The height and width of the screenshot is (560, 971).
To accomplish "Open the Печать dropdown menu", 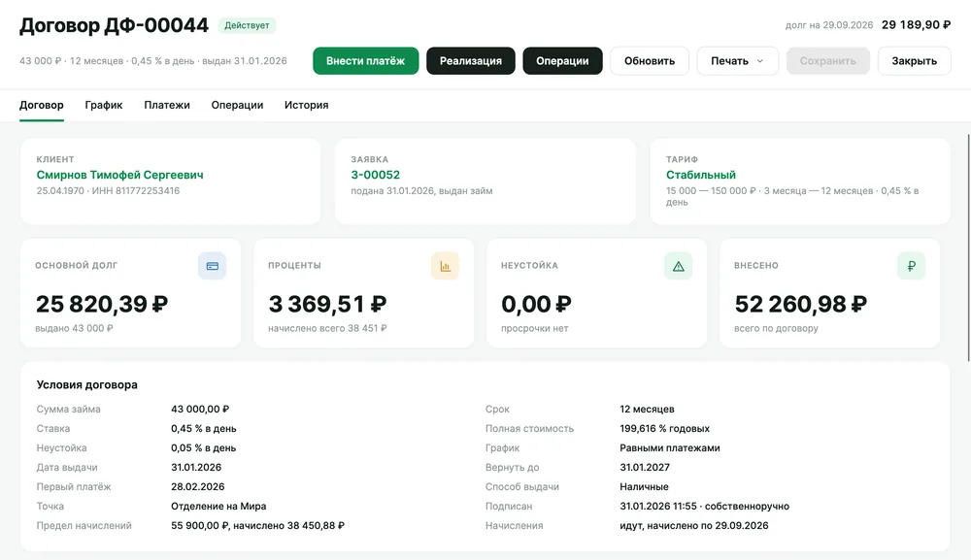I will click(737, 61).
